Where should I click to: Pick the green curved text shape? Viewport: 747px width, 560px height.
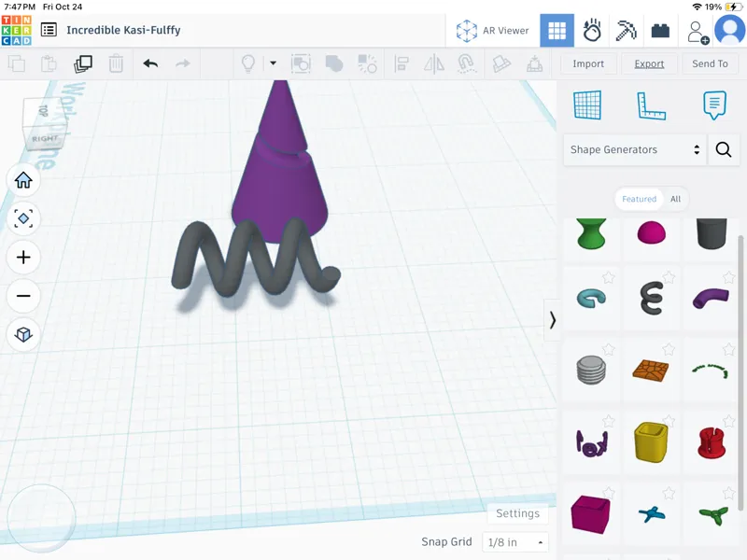(711, 370)
